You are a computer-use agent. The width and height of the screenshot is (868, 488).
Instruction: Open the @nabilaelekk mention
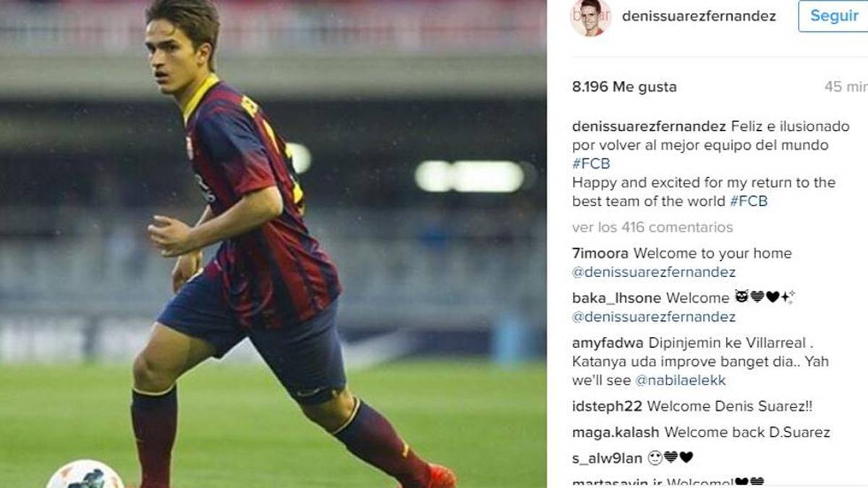[x=680, y=380]
